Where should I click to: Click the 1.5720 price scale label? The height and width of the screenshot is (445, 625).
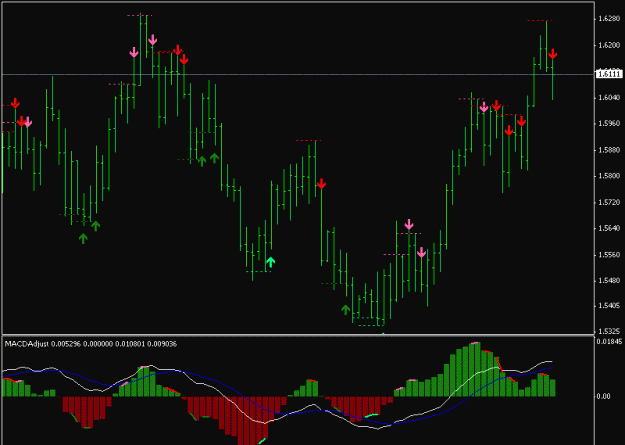607,203
